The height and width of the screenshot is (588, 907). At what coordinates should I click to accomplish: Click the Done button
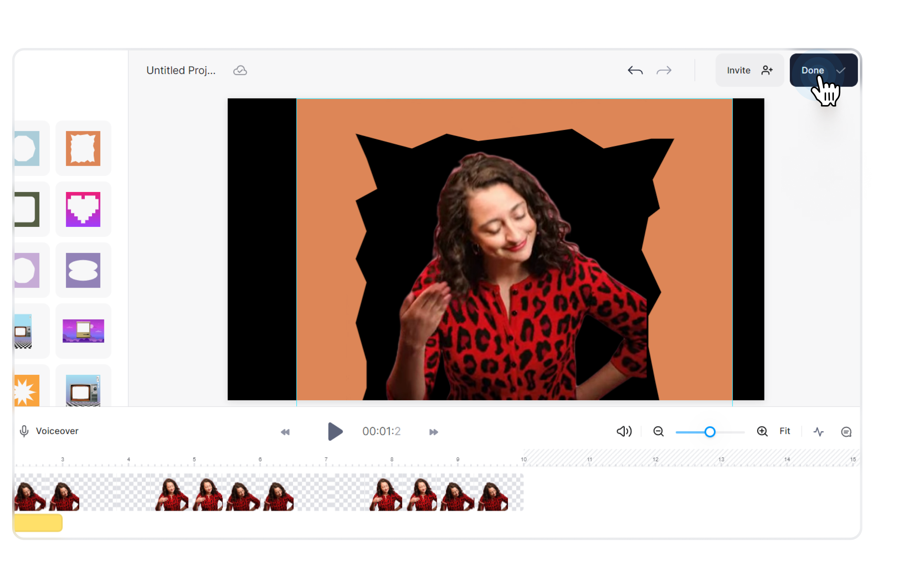coord(823,70)
